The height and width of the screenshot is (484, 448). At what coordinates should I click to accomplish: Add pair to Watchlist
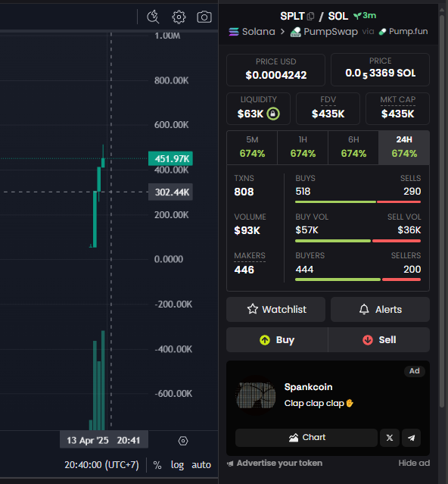click(x=275, y=309)
